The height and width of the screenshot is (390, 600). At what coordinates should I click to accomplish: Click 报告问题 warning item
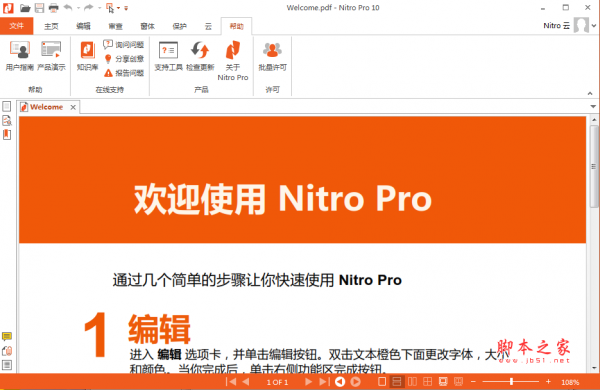(124, 73)
